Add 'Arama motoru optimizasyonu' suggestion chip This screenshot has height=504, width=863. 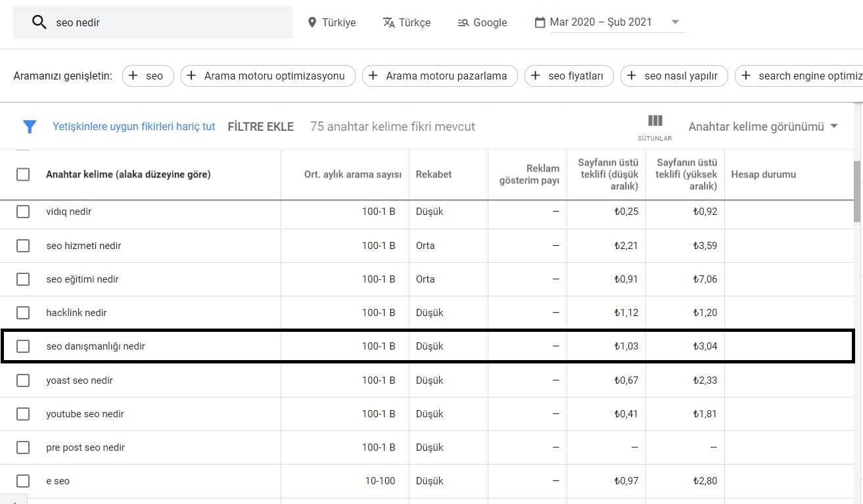[268, 76]
